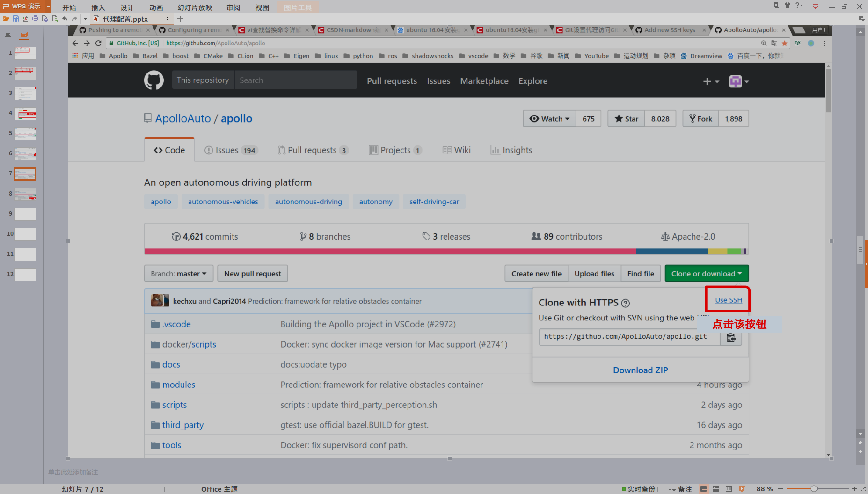This screenshot has height=494, width=868.
Task: Open the 审阅 ribbon tab
Action: pyautogui.click(x=233, y=7)
